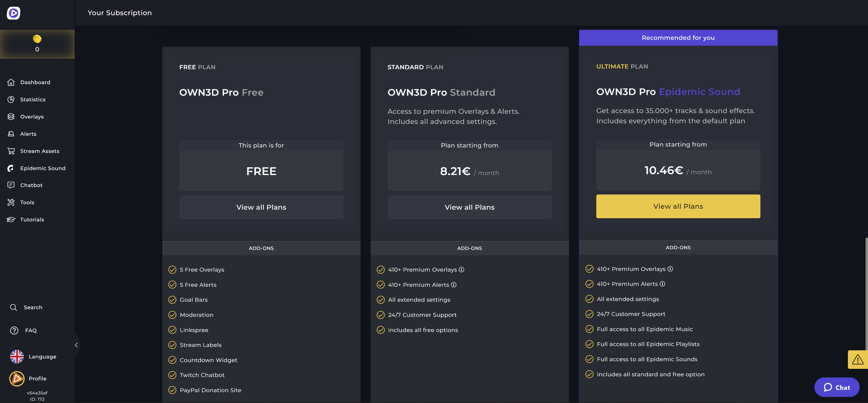Click Statistics menu item

click(x=33, y=100)
